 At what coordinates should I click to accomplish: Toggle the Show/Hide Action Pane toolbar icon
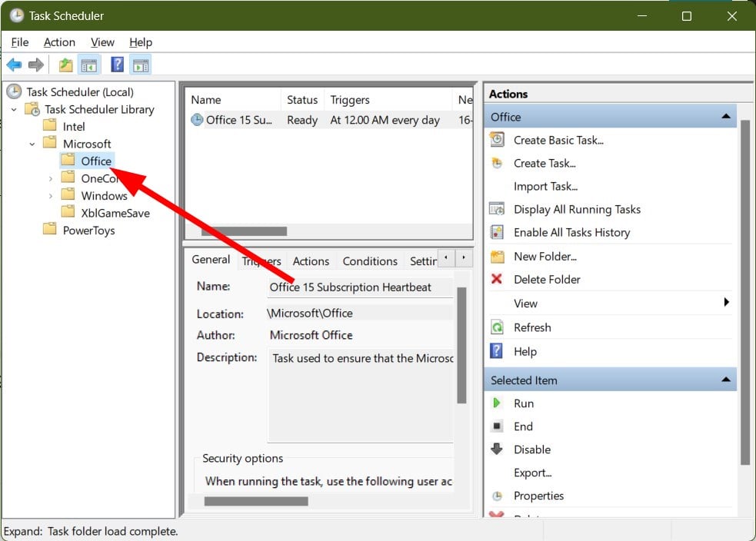click(141, 65)
